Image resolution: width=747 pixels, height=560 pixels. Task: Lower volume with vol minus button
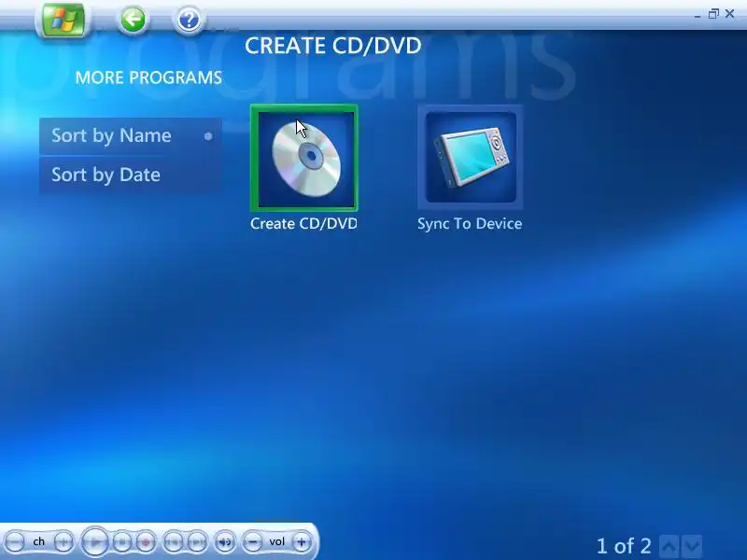tap(252, 542)
